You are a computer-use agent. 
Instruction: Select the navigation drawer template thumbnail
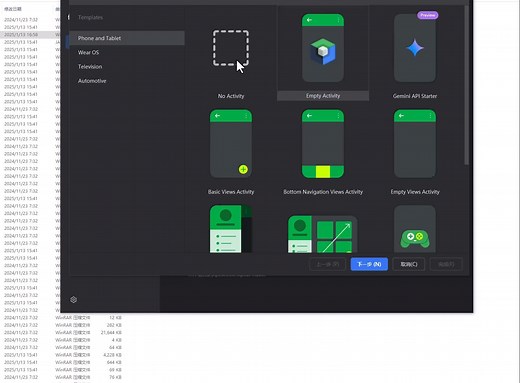coord(231,229)
